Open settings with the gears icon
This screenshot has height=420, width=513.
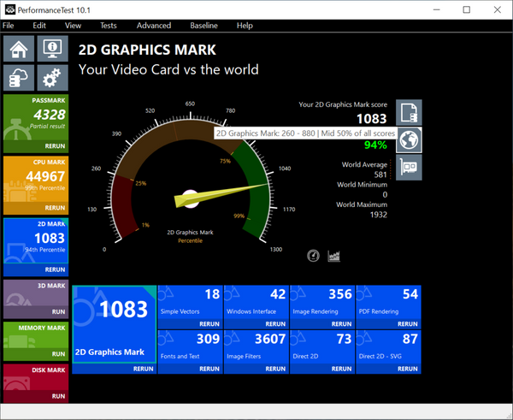point(53,78)
